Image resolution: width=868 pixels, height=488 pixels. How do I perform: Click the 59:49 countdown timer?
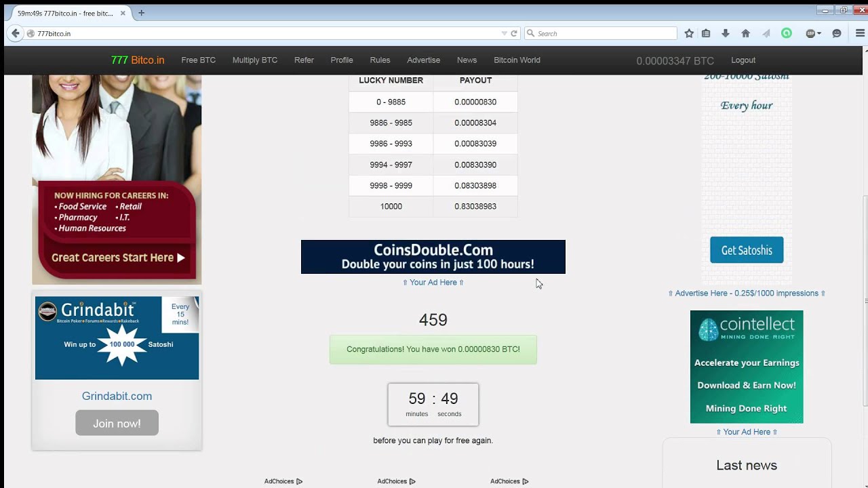pos(433,404)
